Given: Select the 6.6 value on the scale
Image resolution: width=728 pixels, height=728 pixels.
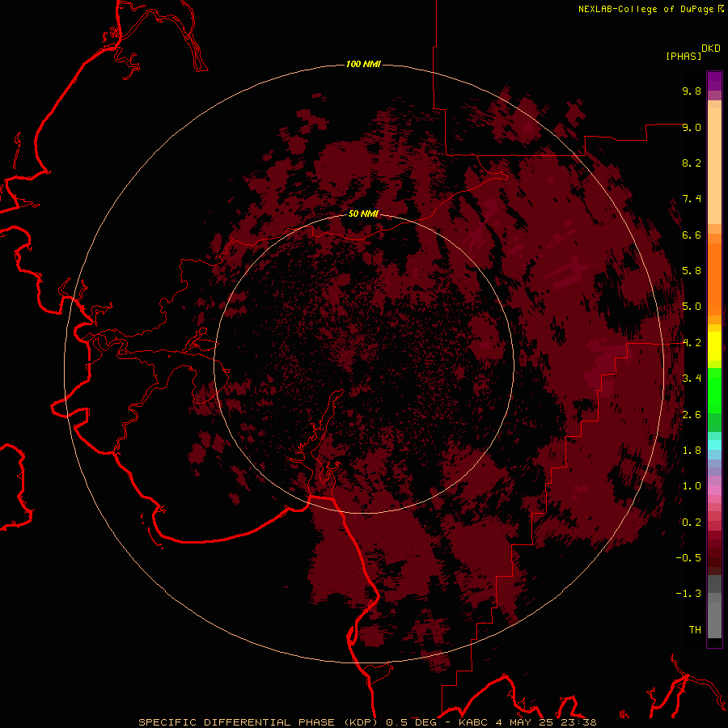Looking at the screenshot, I should (692, 235).
